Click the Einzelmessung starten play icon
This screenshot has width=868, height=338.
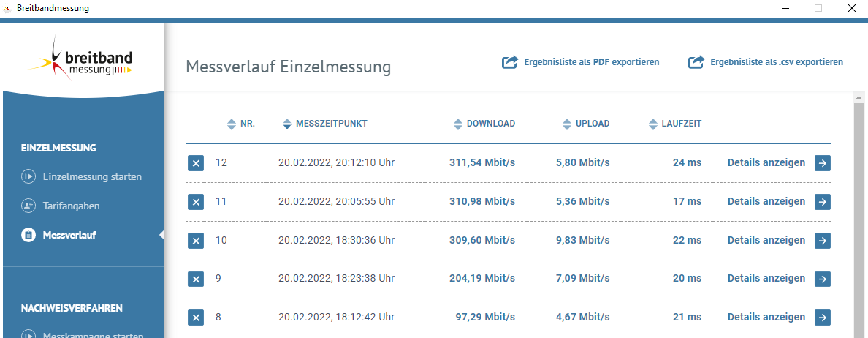pyautogui.click(x=28, y=177)
